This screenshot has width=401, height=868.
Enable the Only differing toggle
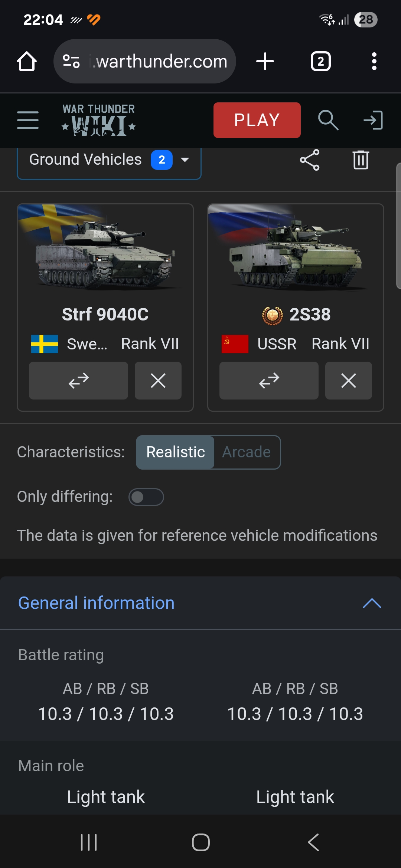(146, 497)
